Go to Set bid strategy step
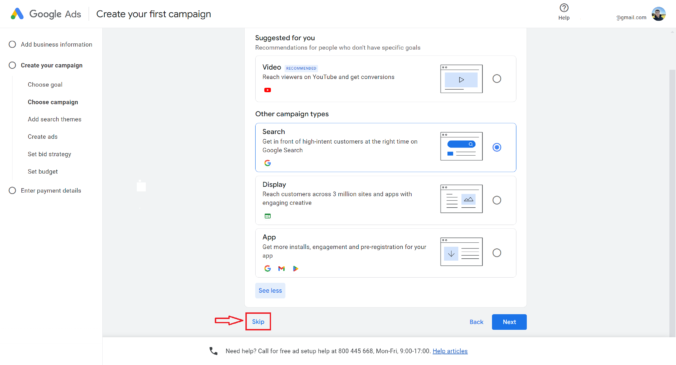The height and width of the screenshot is (365, 676). pos(49,154)
